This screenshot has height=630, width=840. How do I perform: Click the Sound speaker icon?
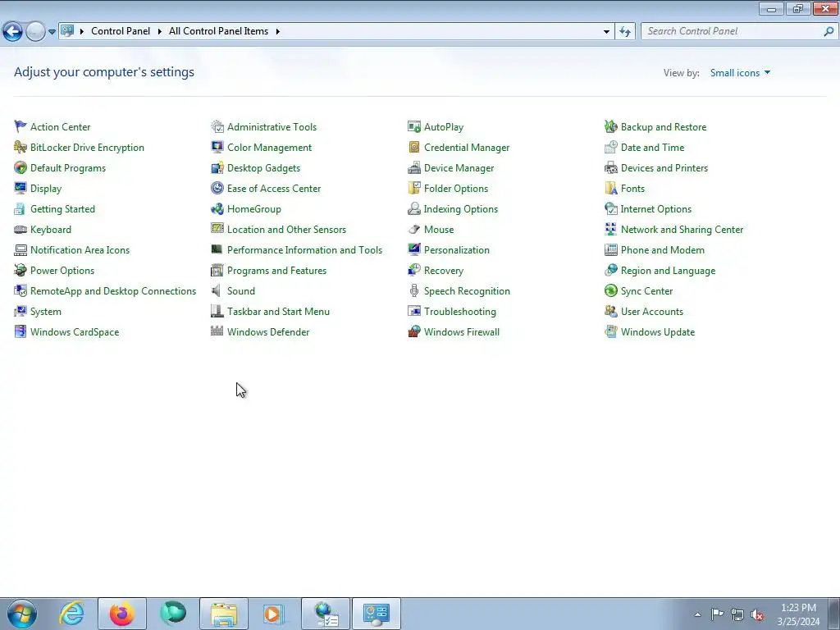pyautogui.click(x=216, y=290)
